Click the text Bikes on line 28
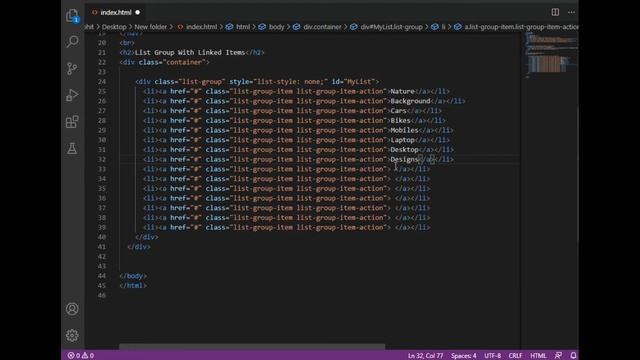This screenshot has height=360, width=640. 400,121
